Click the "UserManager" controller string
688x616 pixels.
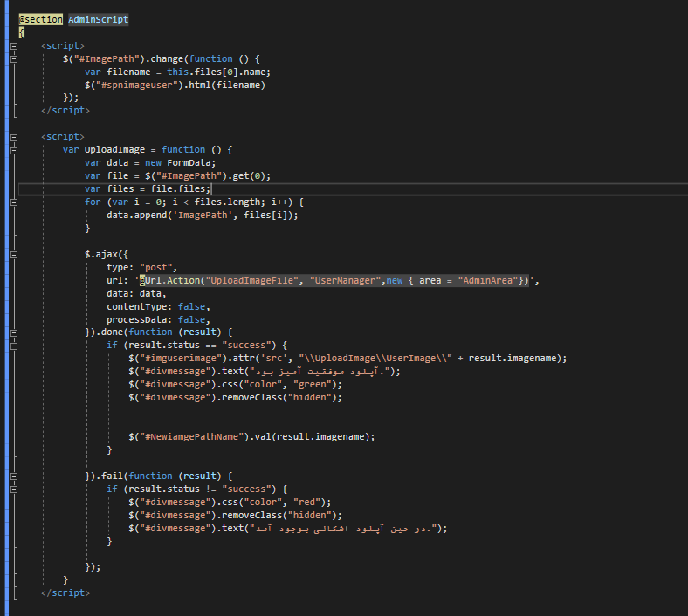345,281
